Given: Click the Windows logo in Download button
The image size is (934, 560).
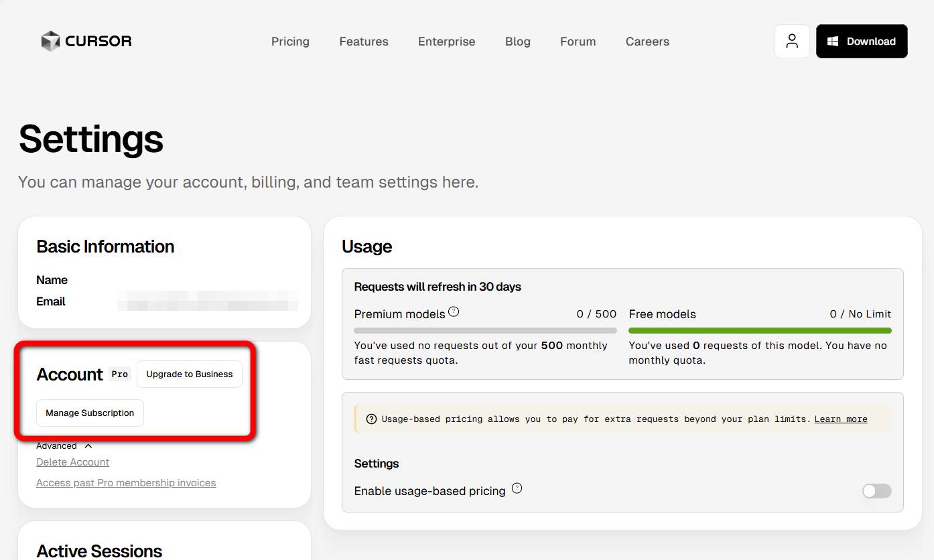Looking at the screenshot, I should [833, 42].
